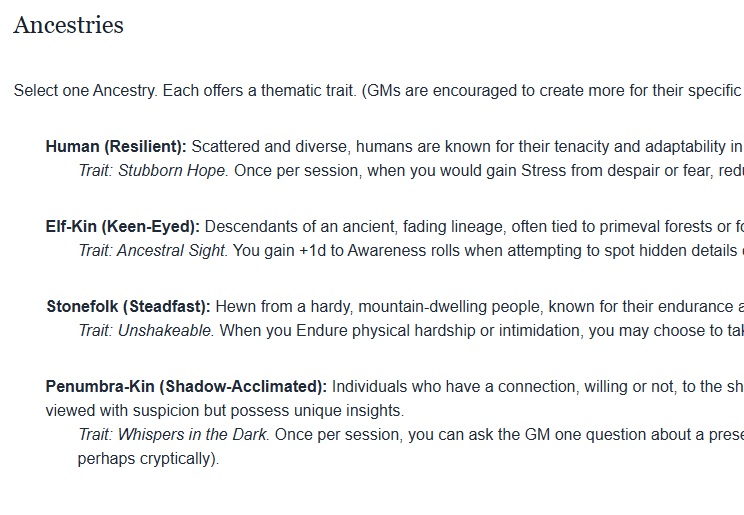Click 'Individuals who have a connection' text
Viewport: 744px width, 515px height.
point(455,386)
